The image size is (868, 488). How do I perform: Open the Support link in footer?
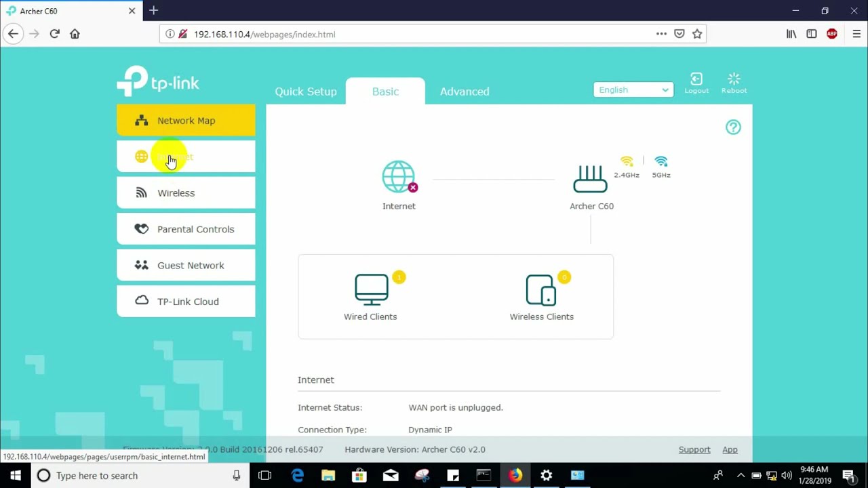tap(694, 449)
